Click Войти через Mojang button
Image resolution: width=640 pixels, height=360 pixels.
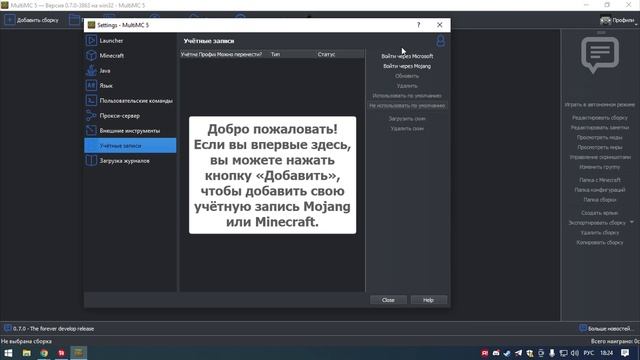point(407,66)
